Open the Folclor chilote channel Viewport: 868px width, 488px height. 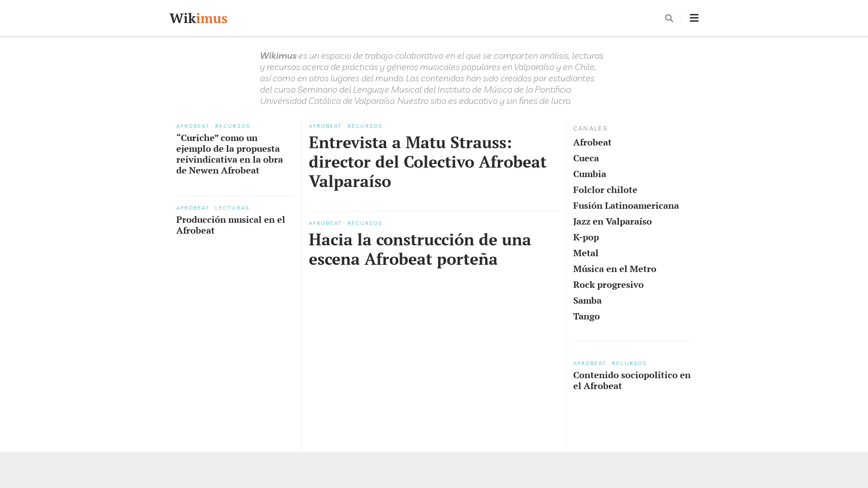point(605,190)
